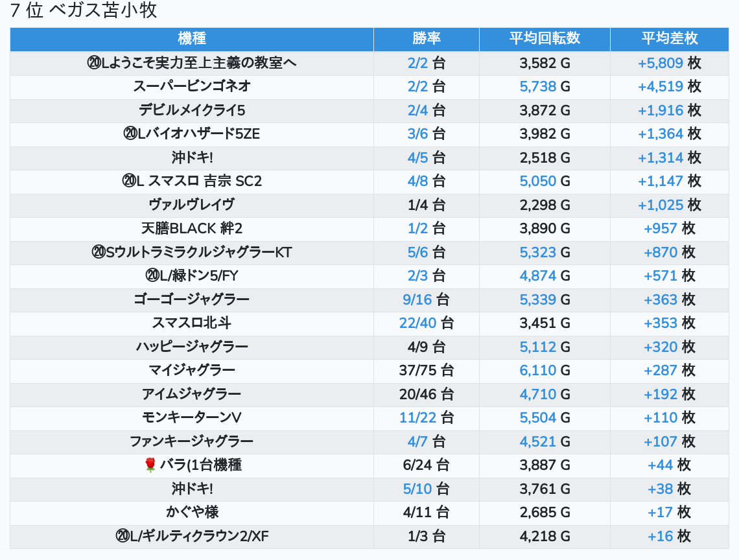
Task: Click the 6,110 G value
Action: click(x=545, y=371)
